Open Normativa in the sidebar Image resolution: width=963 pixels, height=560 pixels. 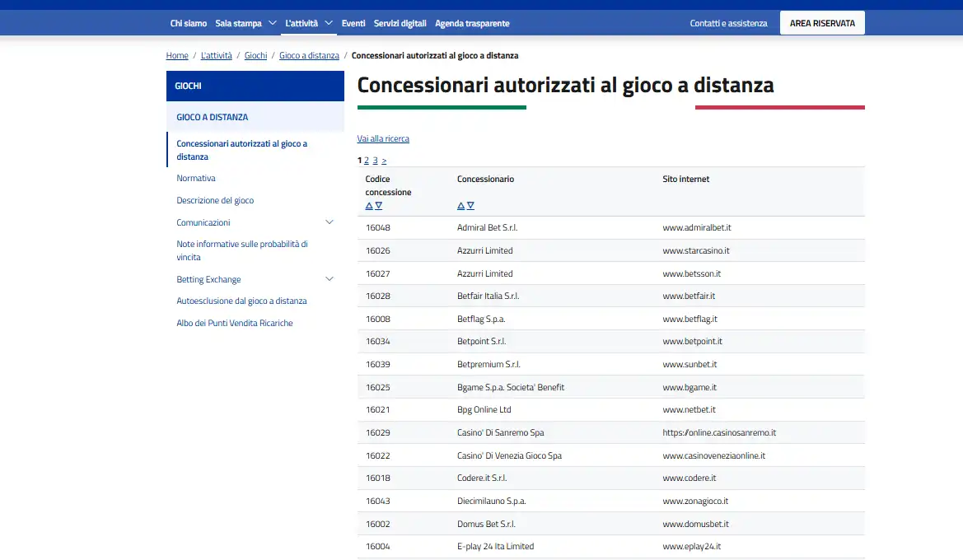pyautogui.click(x=196, y=178)
